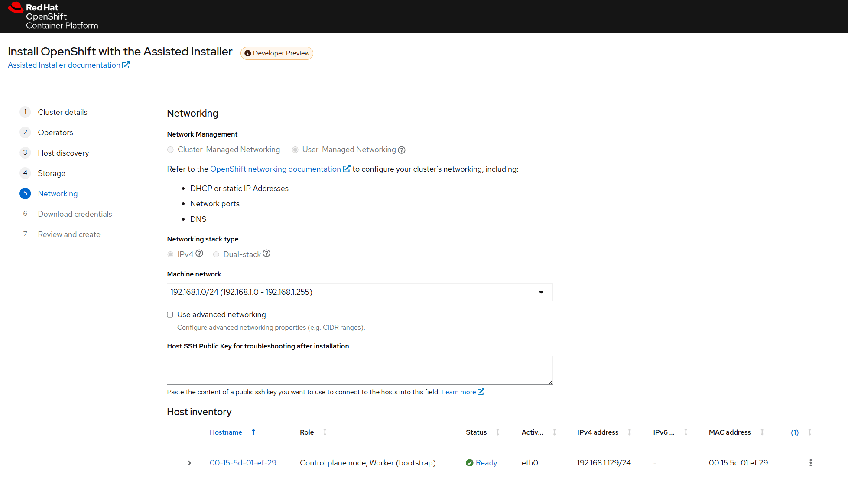The image size is (848, 504).
Task: Open the column management (1) selector
Action: [795, 432]
